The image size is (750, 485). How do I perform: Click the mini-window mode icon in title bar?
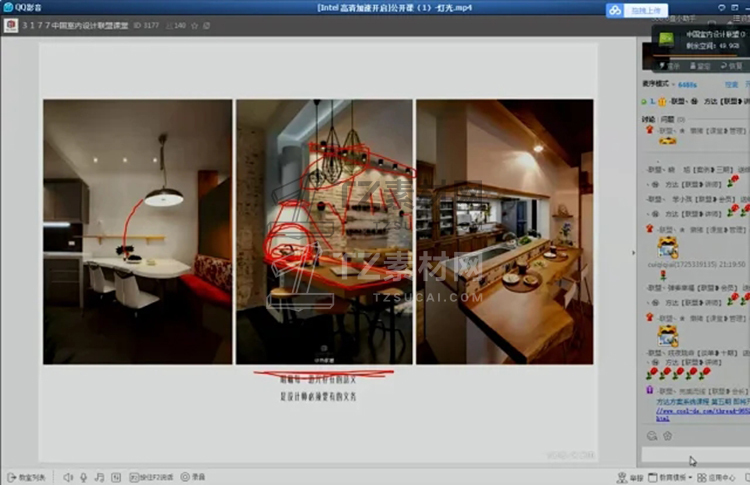[x=735, y=7]
